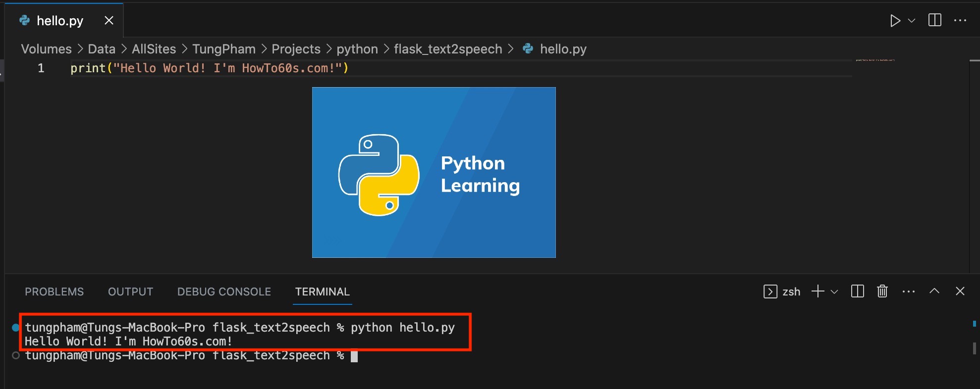The height and width of the screenshot is (389, 980).
Task: Click 'Hello World! I'm HowTo60s.com!' terminal output
Action: pos(128,341)
